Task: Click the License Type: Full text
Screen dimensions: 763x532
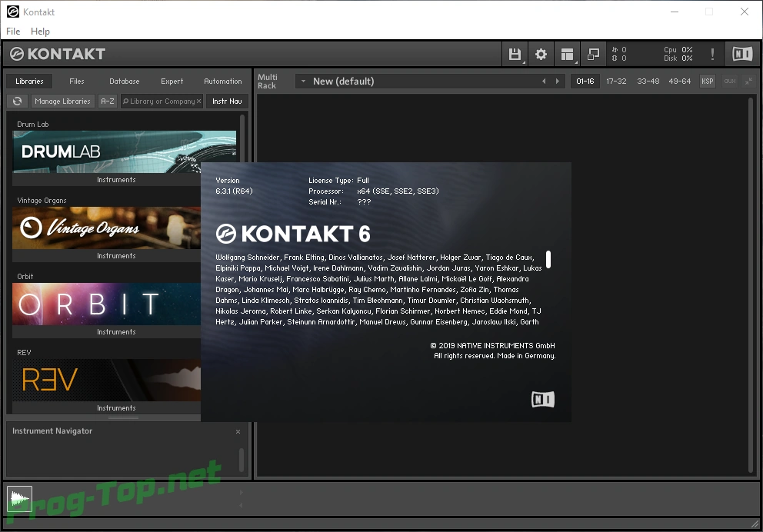Action: tap(338, 181)
